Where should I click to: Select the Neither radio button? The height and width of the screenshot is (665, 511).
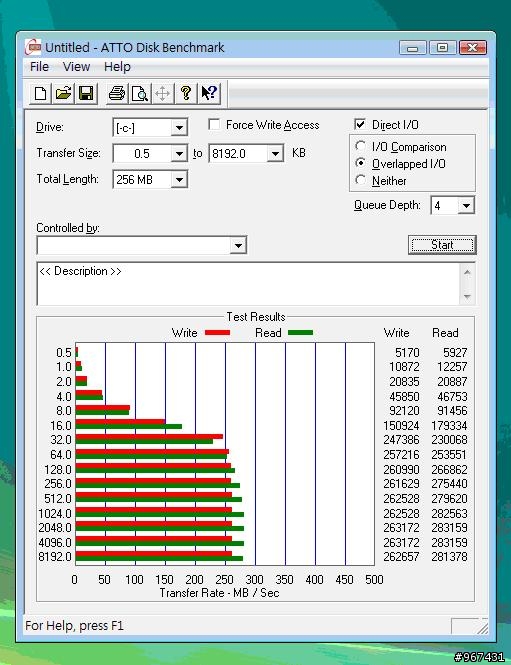(x=360, y=180)
